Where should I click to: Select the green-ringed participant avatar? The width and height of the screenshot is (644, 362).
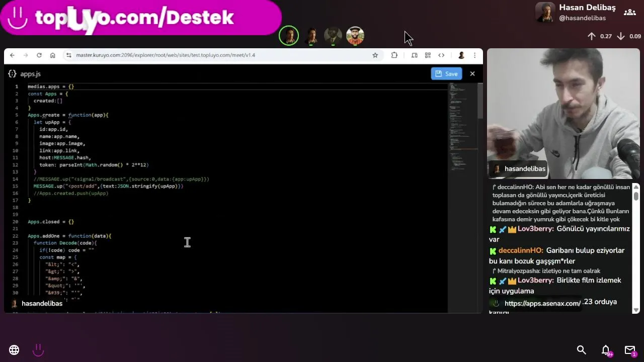click(x=289, y=36)
